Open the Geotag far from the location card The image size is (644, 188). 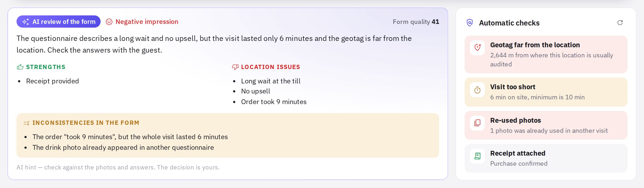point(546,54)
